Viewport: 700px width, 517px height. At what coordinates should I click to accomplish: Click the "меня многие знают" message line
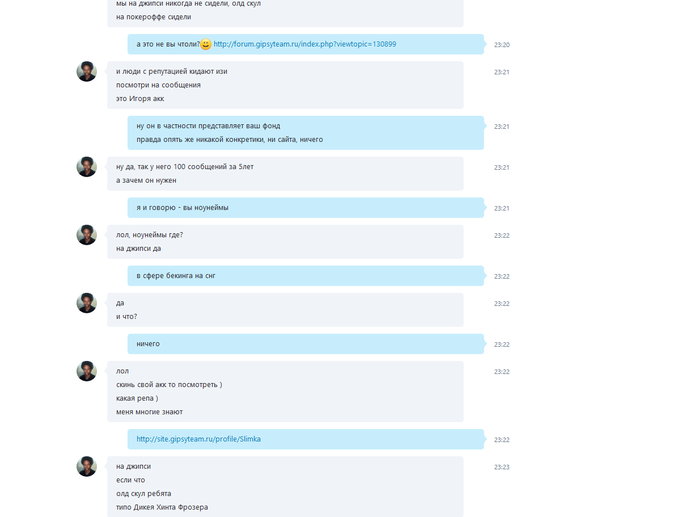150,412
